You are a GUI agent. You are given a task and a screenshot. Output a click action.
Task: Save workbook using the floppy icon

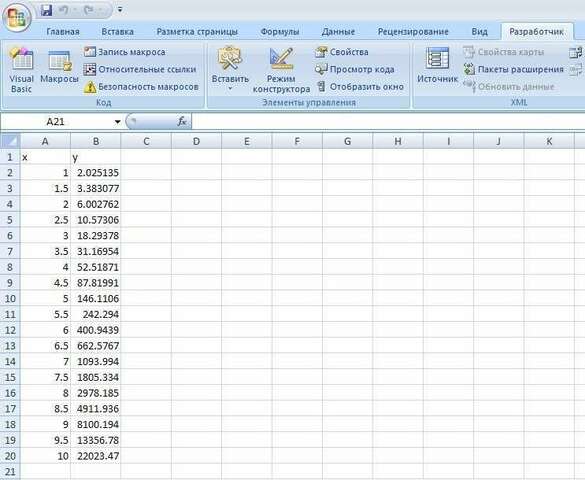pos(46,10)
